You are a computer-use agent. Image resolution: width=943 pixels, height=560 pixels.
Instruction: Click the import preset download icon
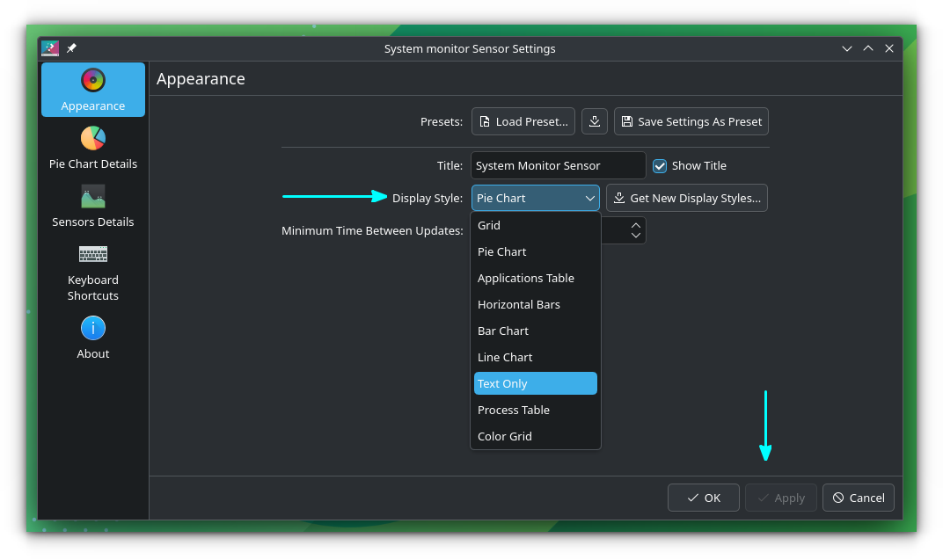pos(594,121)
